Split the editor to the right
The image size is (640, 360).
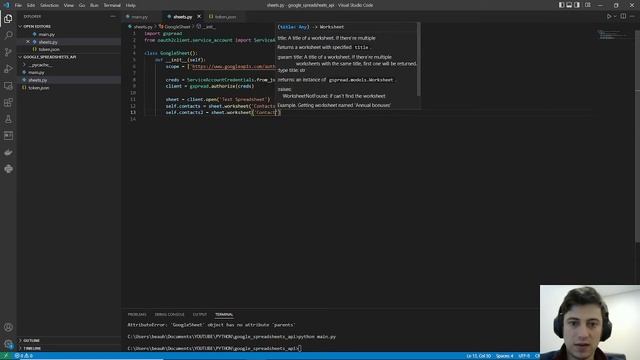tap(623, 16)
